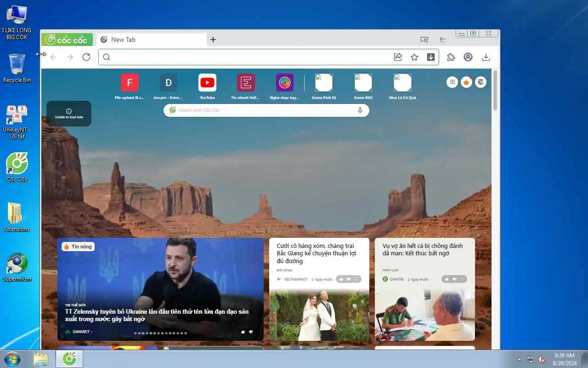Show hidden system tray icons
This screenshot has height=368, width=588.
click(x=520, y=359)
